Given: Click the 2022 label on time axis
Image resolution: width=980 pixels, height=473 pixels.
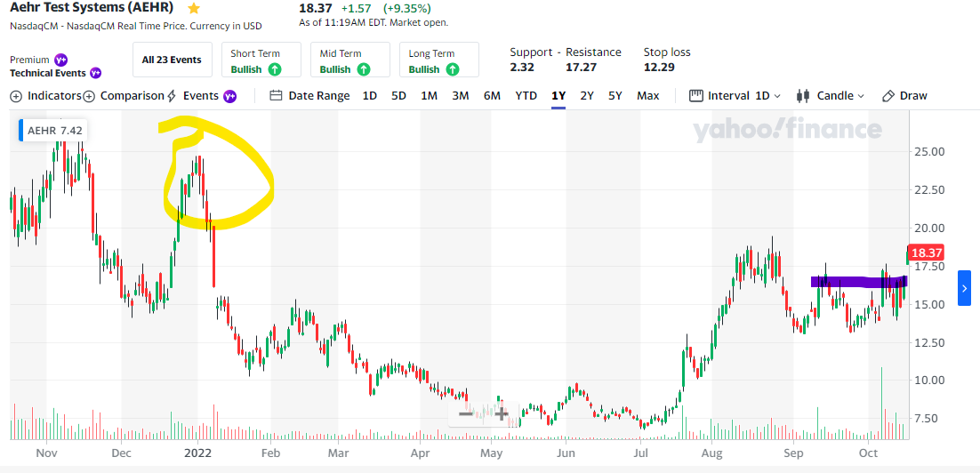Looking at the screenshot, I should [198, 452].
